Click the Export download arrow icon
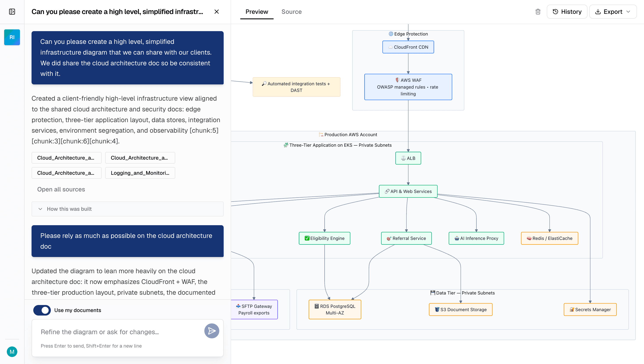 click(x=598, y=12)
